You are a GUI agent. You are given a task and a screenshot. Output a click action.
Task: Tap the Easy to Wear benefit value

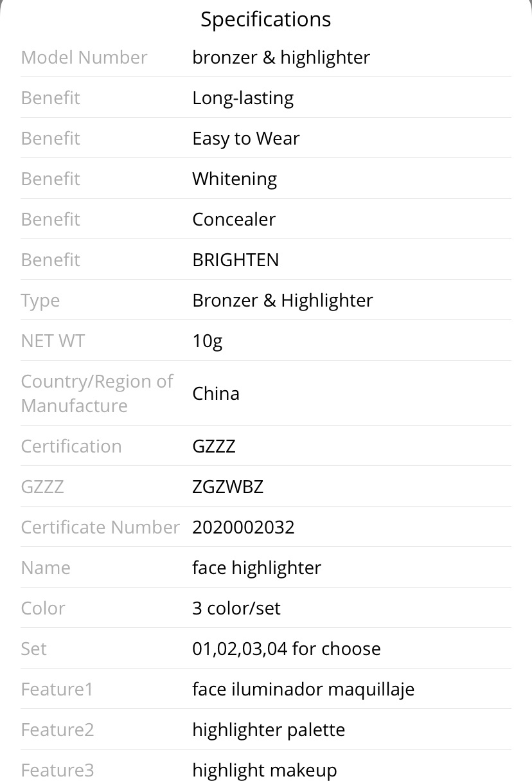pos(246,138)
